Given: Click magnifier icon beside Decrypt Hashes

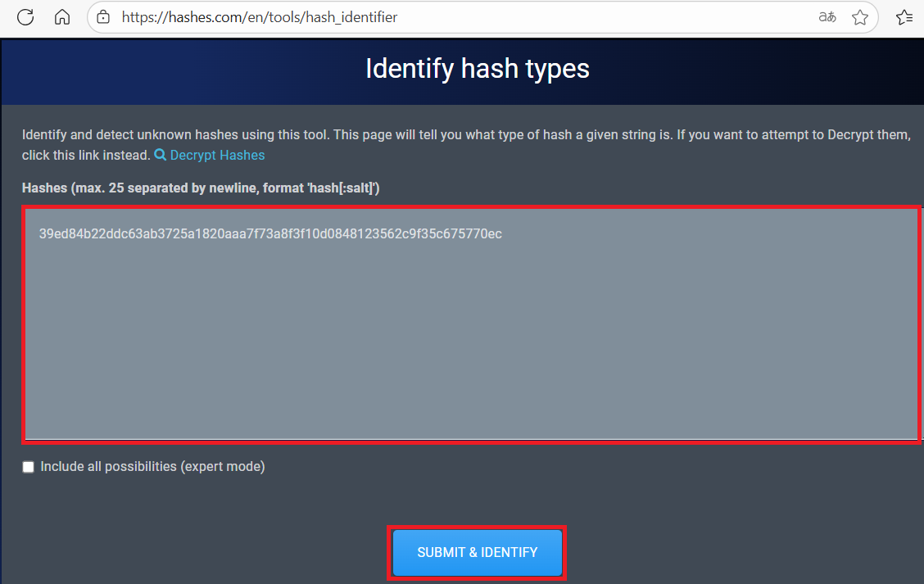Looking at the screenshot, I should (x=161, y=155).
